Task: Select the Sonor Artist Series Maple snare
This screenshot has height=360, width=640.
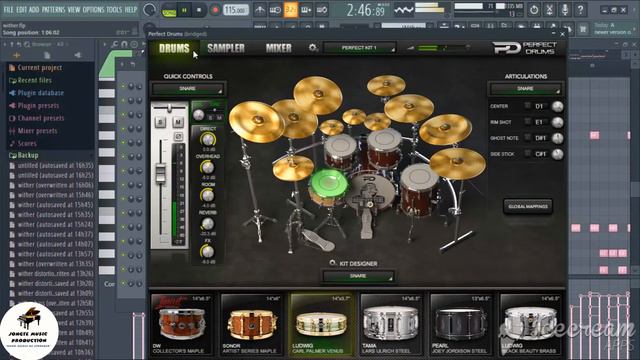Action: 251,324
